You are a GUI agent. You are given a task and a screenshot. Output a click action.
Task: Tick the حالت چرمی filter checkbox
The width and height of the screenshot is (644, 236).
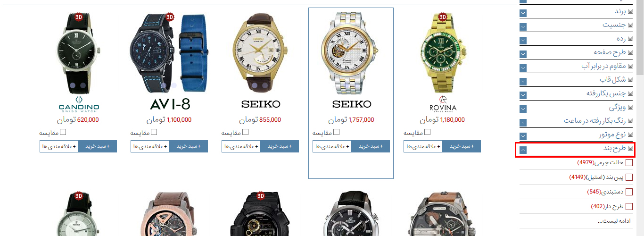[629, 163]
